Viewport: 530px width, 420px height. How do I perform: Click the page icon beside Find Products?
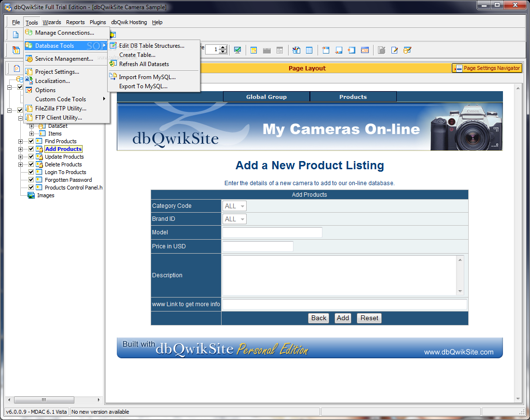39,141
